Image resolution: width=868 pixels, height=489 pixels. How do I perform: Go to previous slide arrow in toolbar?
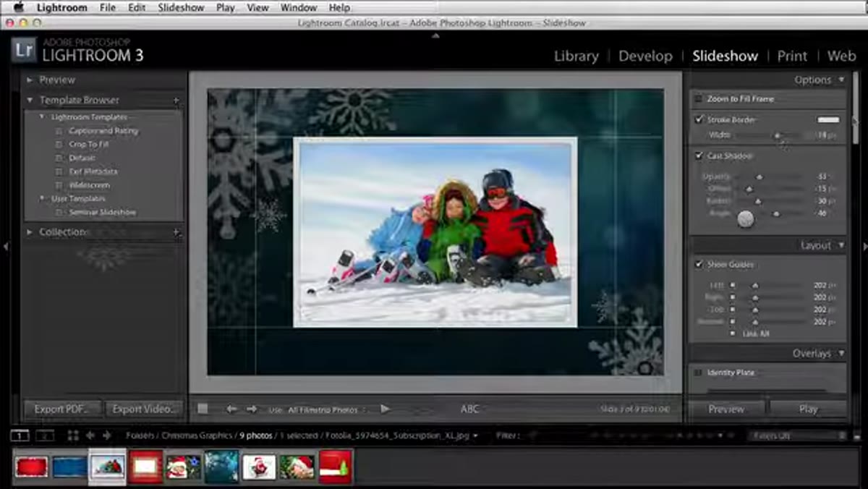tap(231, 409)
